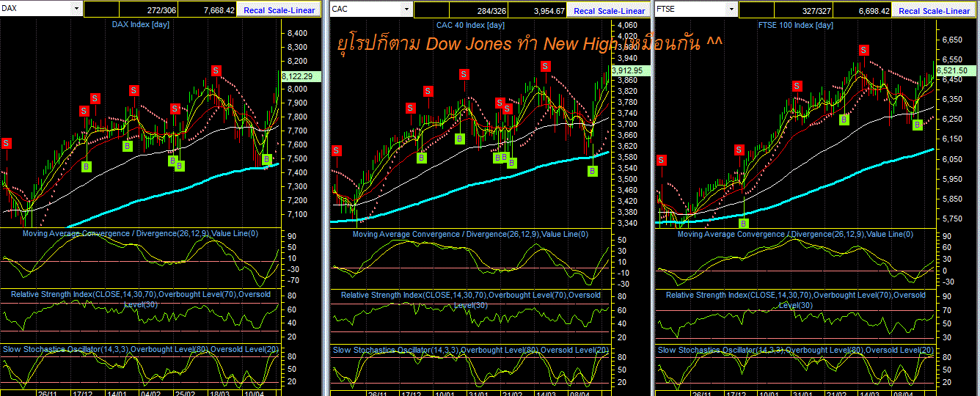Click the topmost S sell marker in FTSE chart
980x396 pixels.
[865, 50]
